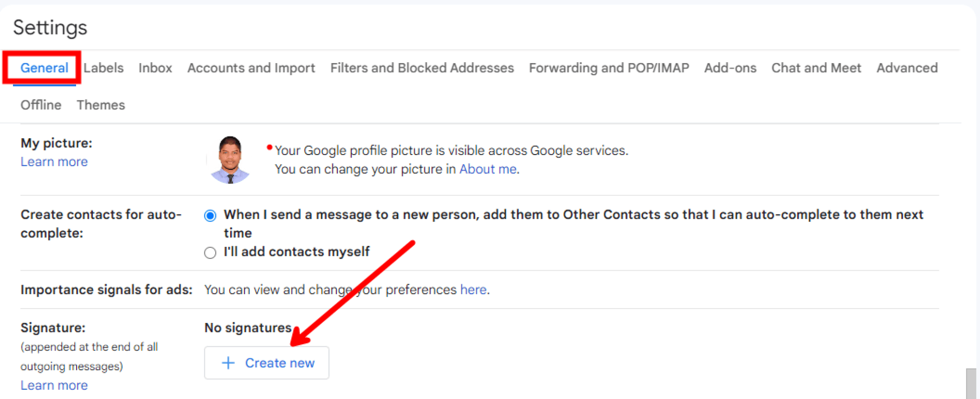The height and width of the screenshot is (399, 980).
Task: Switch to Forwarding and POP/IMAP tab
Action: (x=609, y=68)
